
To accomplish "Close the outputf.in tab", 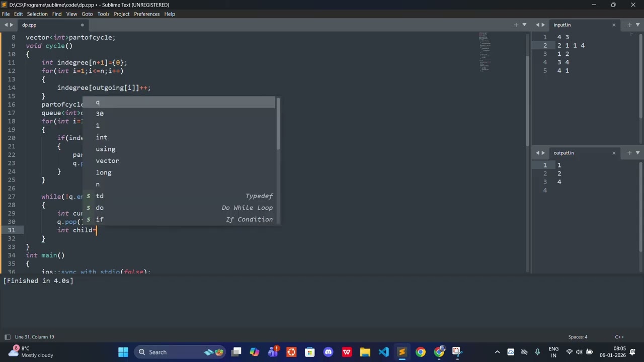I will (614, 153).
